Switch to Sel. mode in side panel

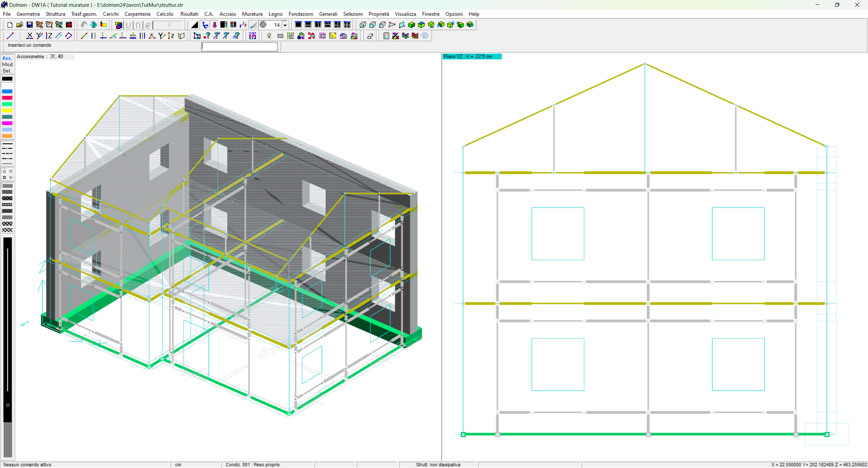click(x=7, y=71)
